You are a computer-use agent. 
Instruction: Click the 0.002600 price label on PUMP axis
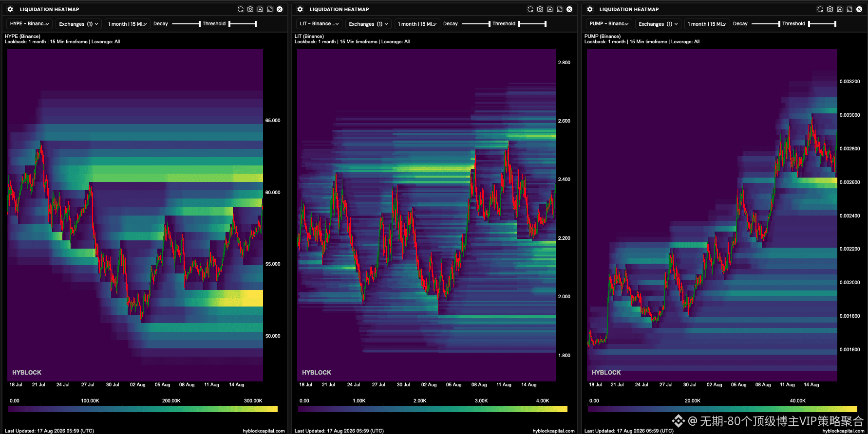[x=850, y=182]
